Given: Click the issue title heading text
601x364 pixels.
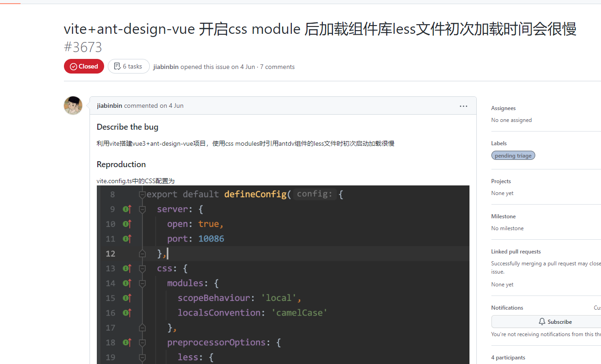Looking at the screenshot, I should pos(320,29).
